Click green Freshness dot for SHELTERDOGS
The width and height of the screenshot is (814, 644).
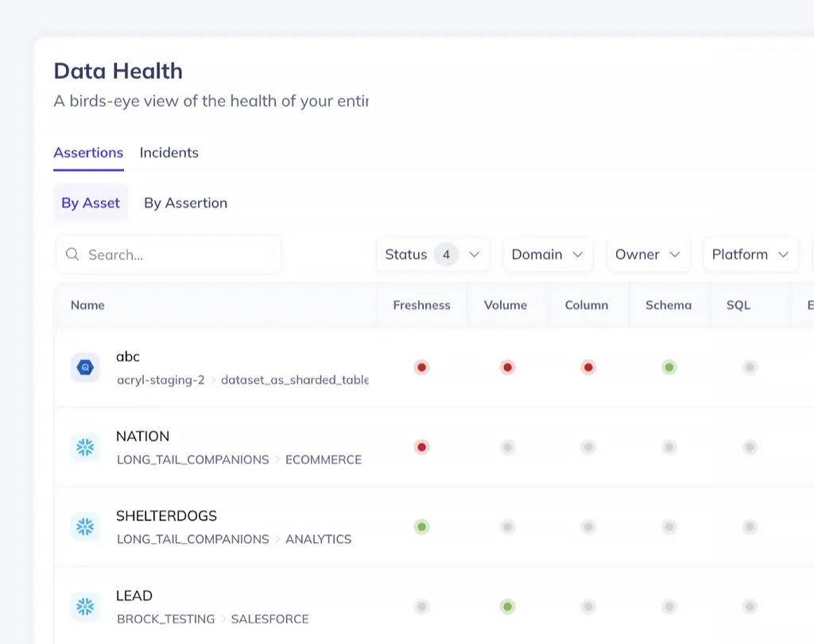[x=422, y=526]
